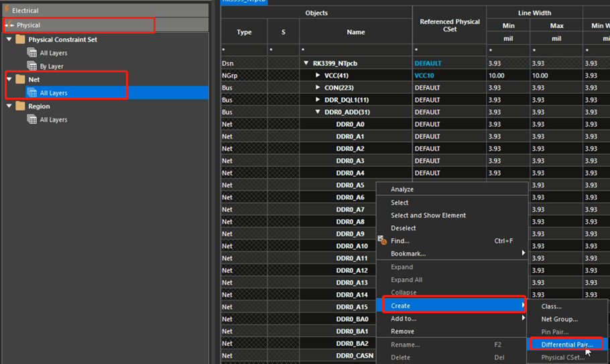This screenshot has height=364, width=610.
Task: Select the DDR0_CASN net row
Action: click(355, 355)
